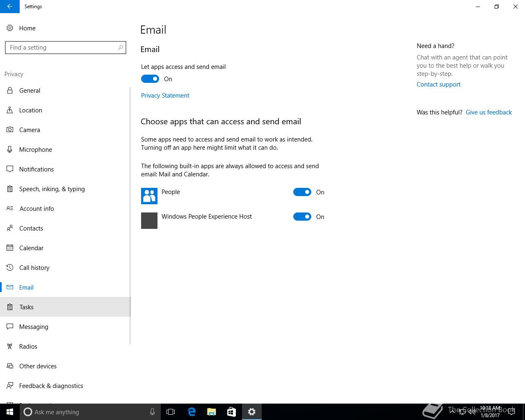Click the Tasks clipboard icon
The height and width of the screenshot is (420, 525).
[10, 307]
